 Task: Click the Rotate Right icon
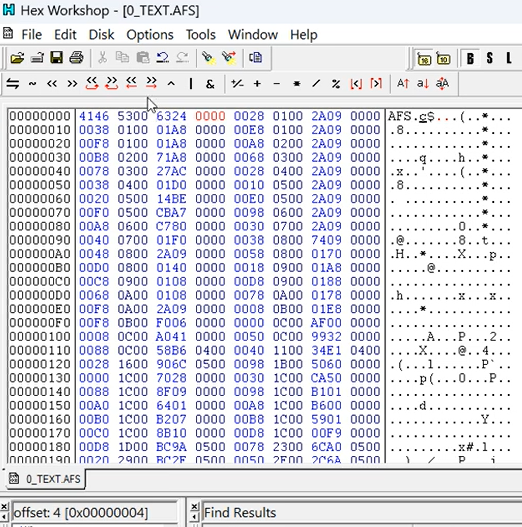[x=112, y=83]
